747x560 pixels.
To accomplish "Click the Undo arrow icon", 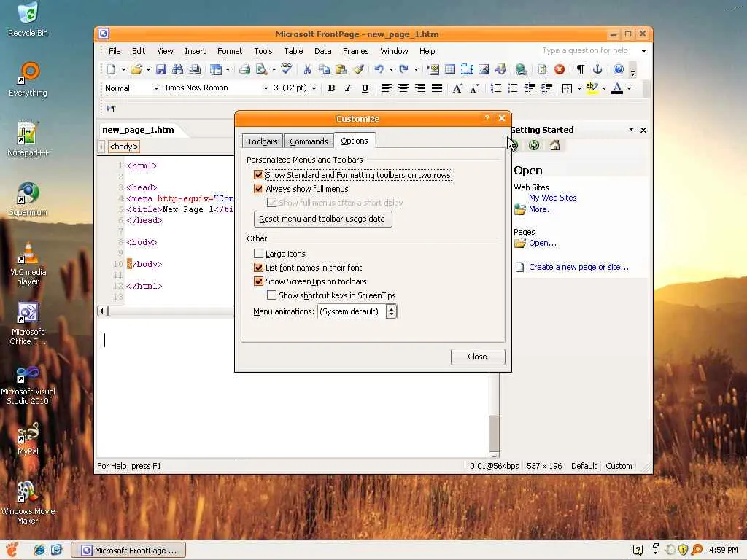I will pyautogui.click(x=379, y=69).
